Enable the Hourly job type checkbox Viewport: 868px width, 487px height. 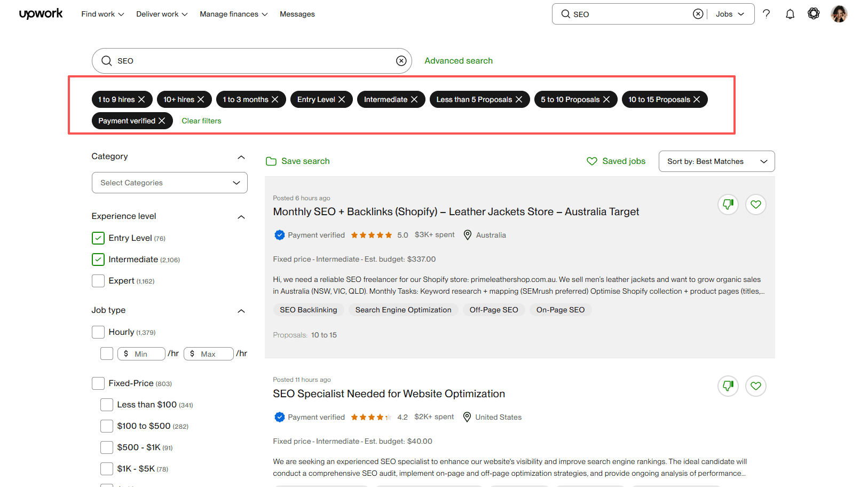pyautogui.click(x=98, y=332)
